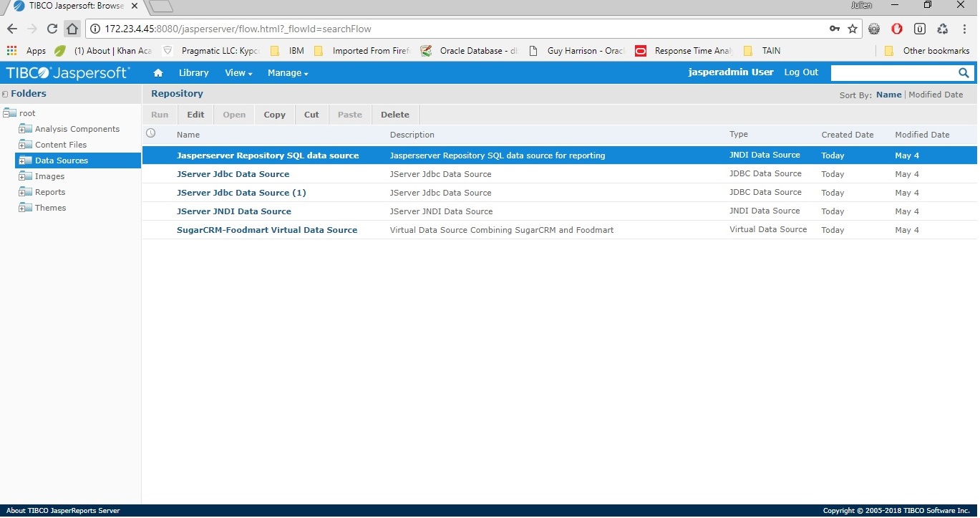This screenshot has height=518, width=980.
Task: Open the Manage dropdown menu
Action: coord(288,72)
